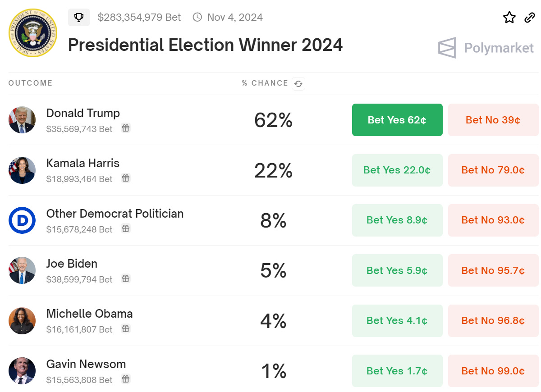541x392 pixels.
Task: Select Bet Yes 22.0¢ for Kamala Harris
Action: click(x=397, y=170)
